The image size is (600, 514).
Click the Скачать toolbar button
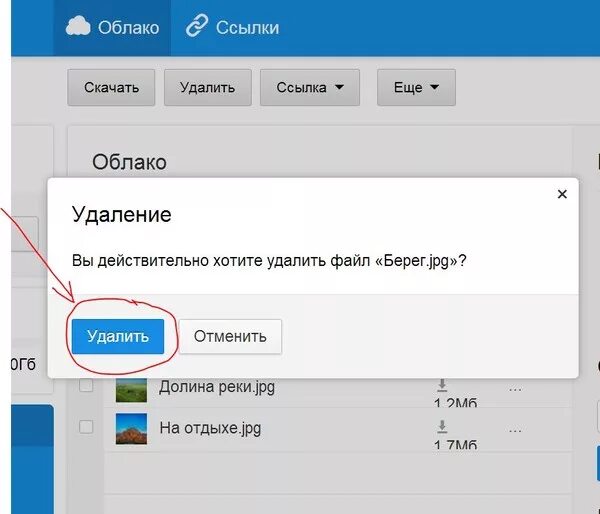click(x=111, y=87)
